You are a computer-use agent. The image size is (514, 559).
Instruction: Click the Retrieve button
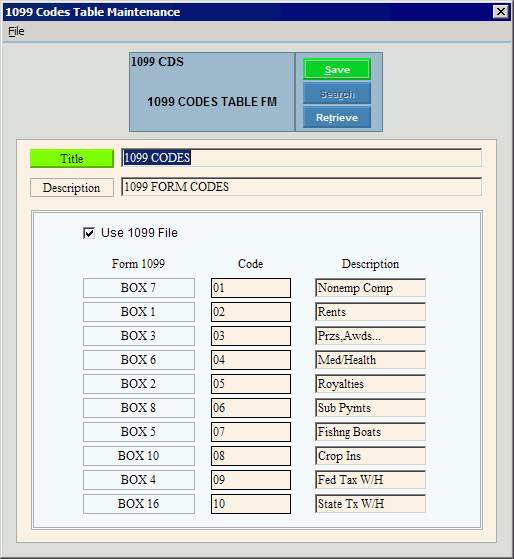(337, 117)
